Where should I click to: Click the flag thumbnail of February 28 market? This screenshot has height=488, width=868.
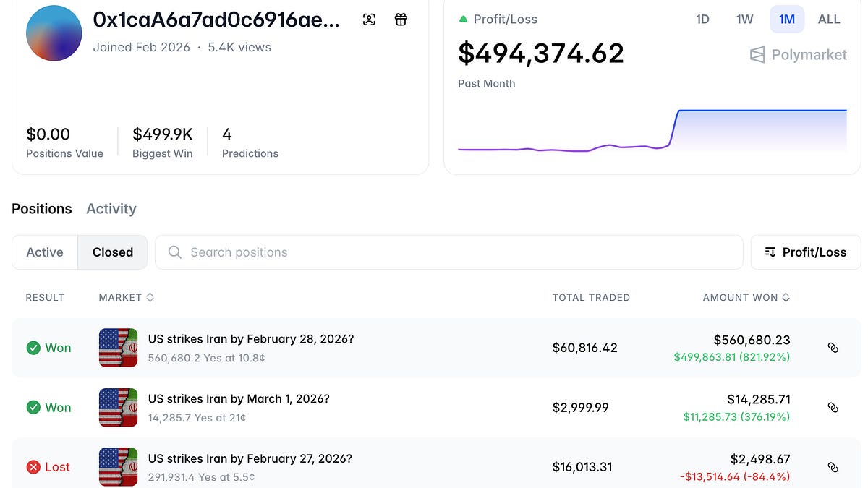[118, 348]
